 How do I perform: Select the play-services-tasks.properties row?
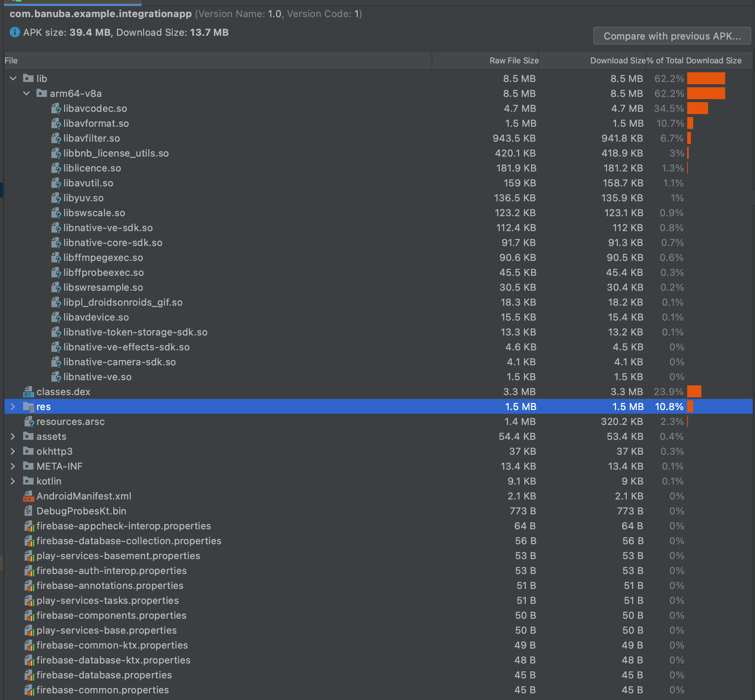click(378, 600)
